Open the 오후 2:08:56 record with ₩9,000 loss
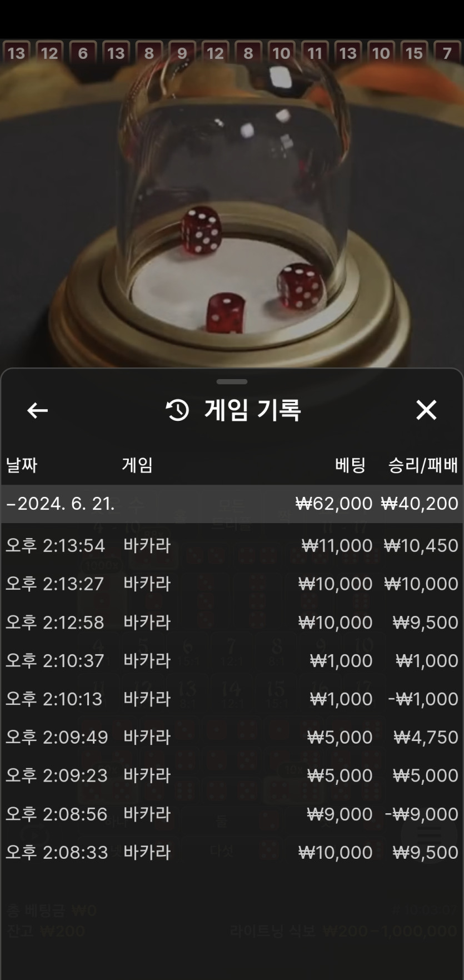Screen dimensions: 464x980 point(232,814)
